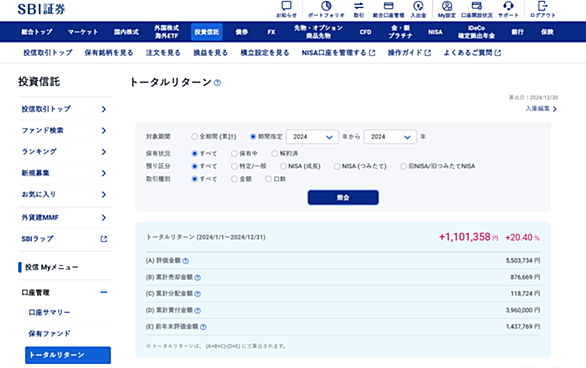Viewport: 586px width, 368px height.
Task: Click help icon next to (C) 累計分配金額
Action: coord(198,294)
